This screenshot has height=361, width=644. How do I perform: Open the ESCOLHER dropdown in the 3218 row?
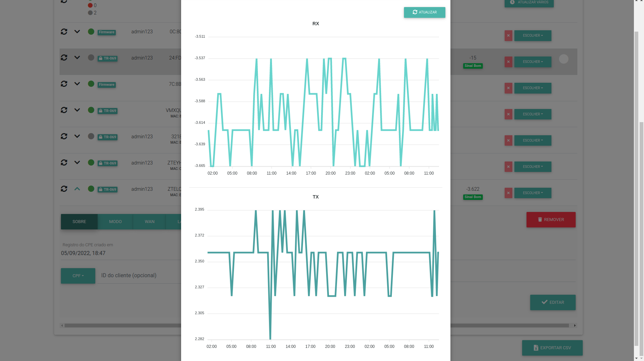pyautogui.click(x=533, y=141)
